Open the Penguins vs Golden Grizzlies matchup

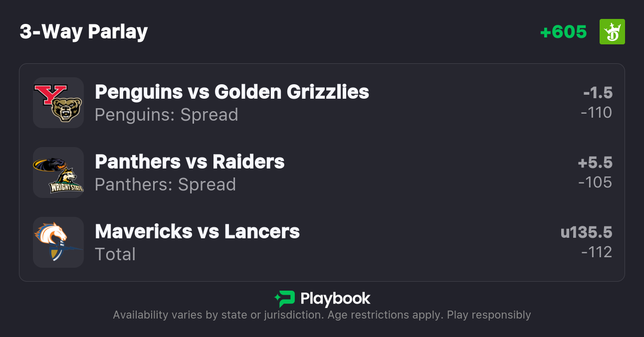click(232, 92)
